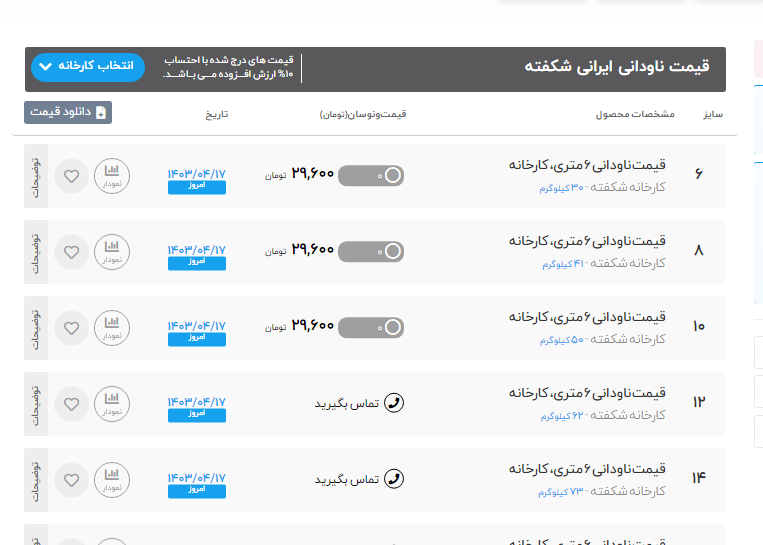
Task: Open the انتخاب کارخانه factory dropdown
Action: tap(88, 67)
